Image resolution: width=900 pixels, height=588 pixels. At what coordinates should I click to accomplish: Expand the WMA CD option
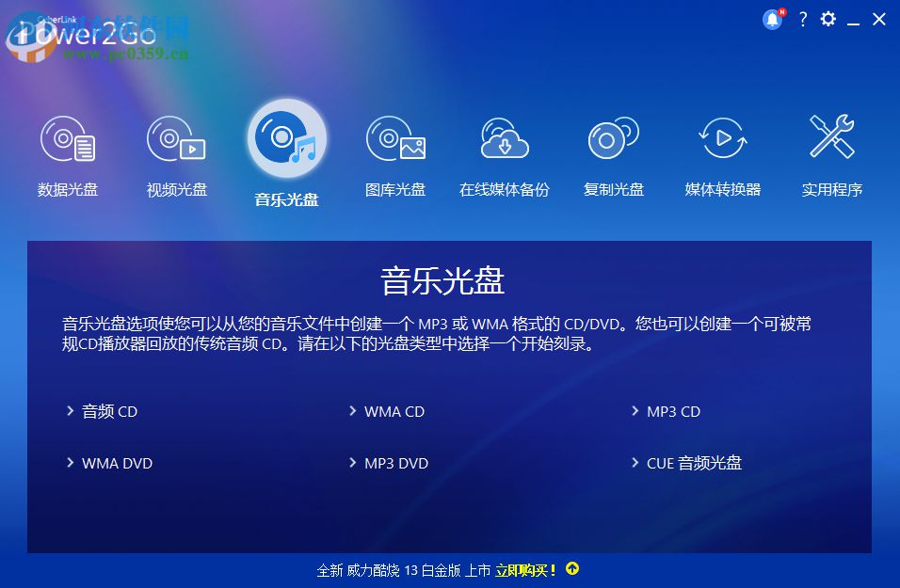pyautogui.click(x=394, y=411)
